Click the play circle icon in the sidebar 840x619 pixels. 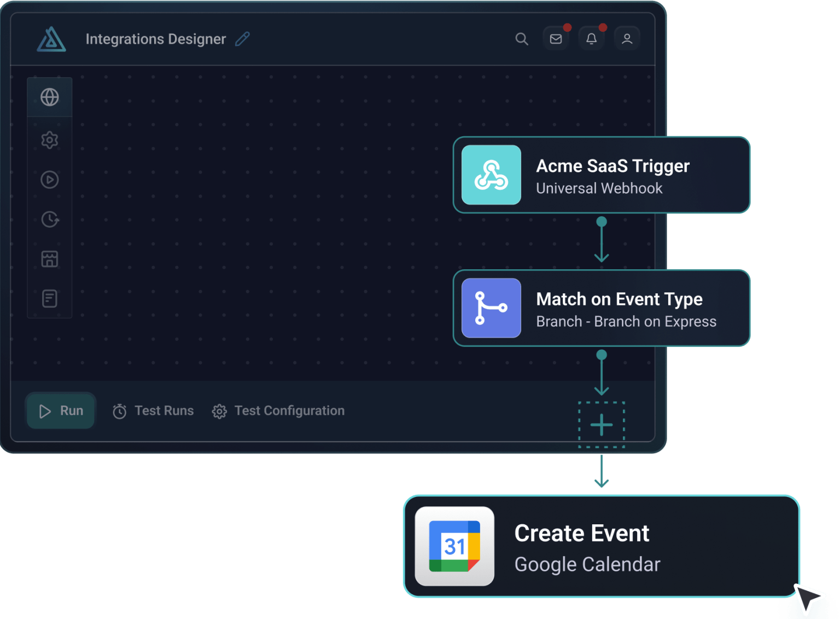click(x=50, y=180)
